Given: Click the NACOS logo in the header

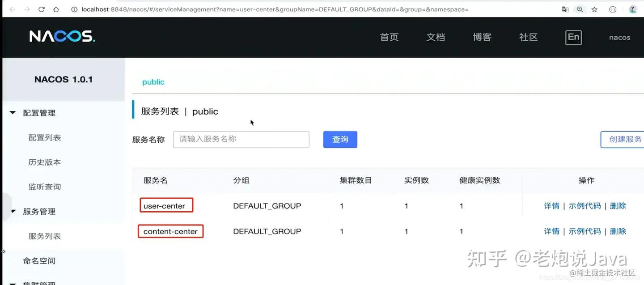Looking at the screenshot, I should click(x=62, y=37).
